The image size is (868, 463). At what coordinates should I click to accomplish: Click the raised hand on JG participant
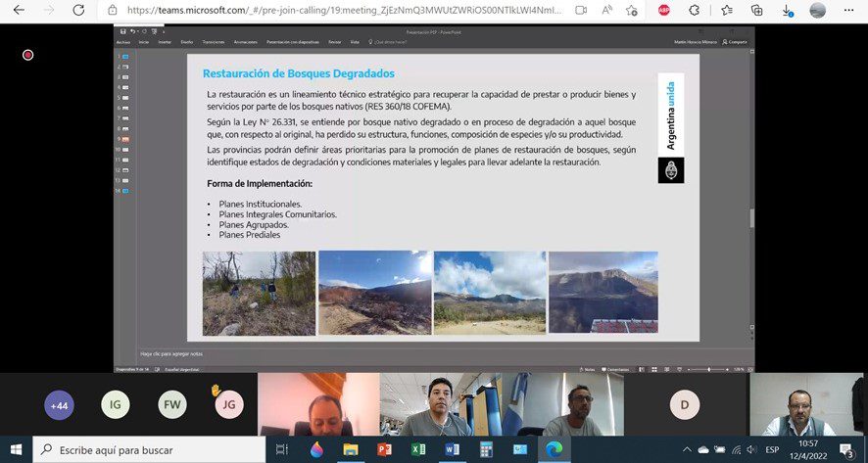click(216, 390)
